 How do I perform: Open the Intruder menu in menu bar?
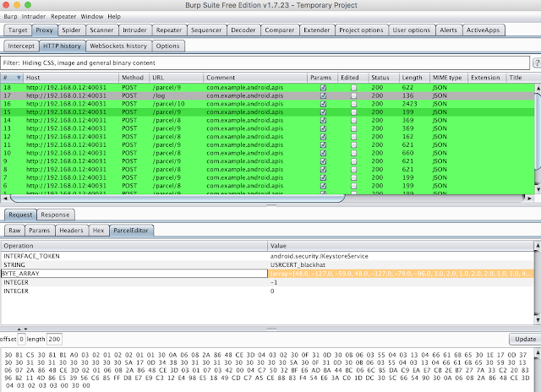34,17
